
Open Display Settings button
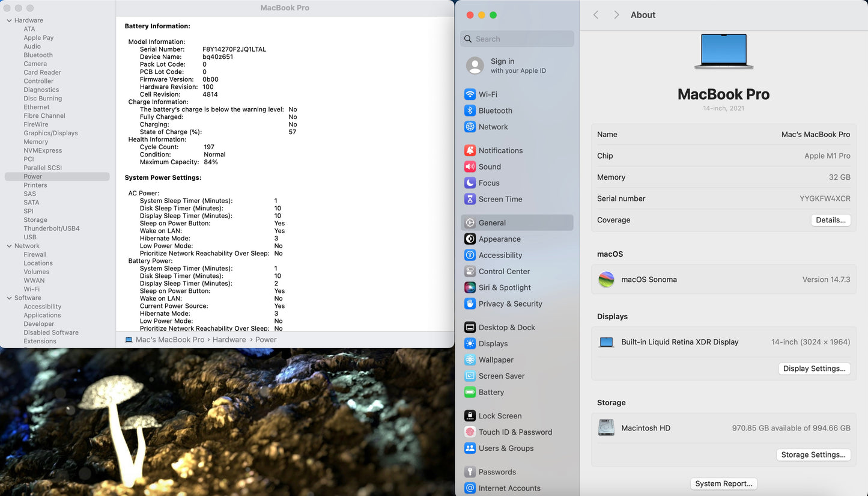coord(815,369)
